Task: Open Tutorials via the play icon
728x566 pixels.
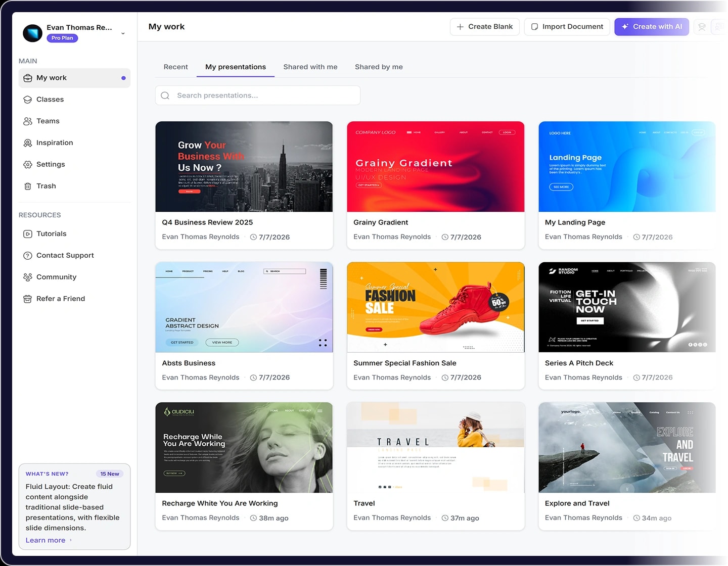Action: tap(28, 234)
